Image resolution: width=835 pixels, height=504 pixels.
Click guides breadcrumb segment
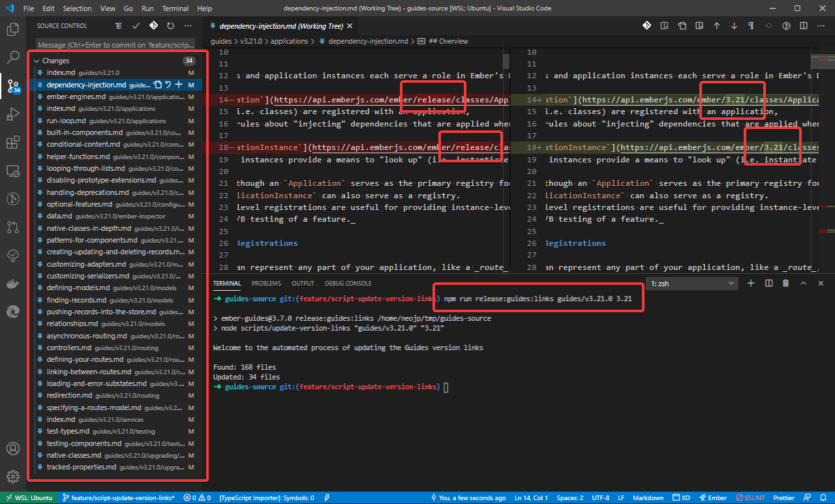[x=221, y=41]
